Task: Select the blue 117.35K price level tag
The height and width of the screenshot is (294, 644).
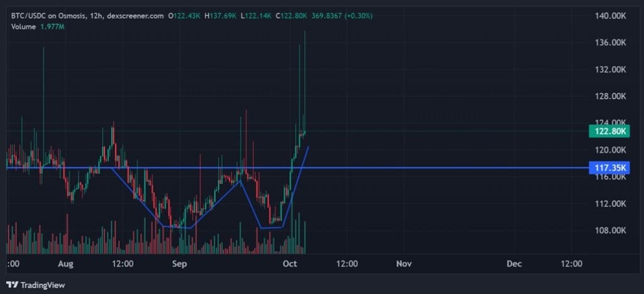Action: [x=608, y=168]
